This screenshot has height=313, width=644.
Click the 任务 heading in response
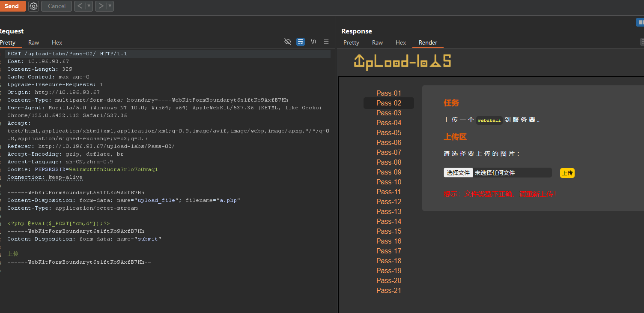451,103
